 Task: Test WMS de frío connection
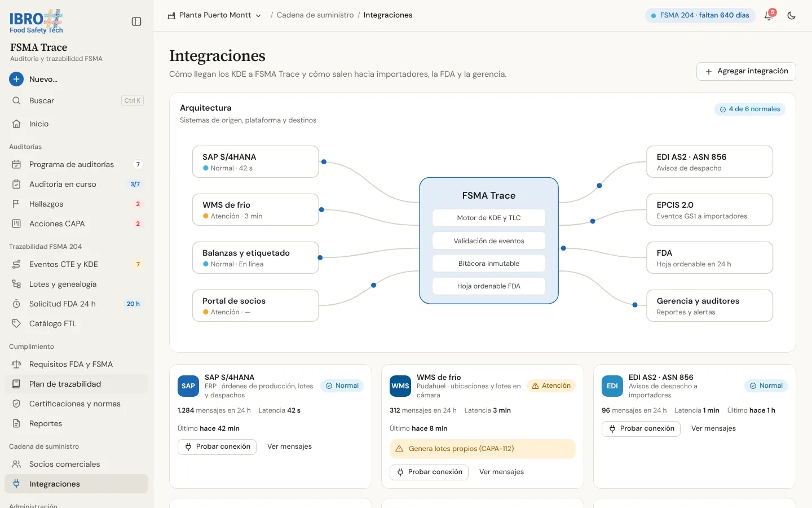tap(429, 472)
